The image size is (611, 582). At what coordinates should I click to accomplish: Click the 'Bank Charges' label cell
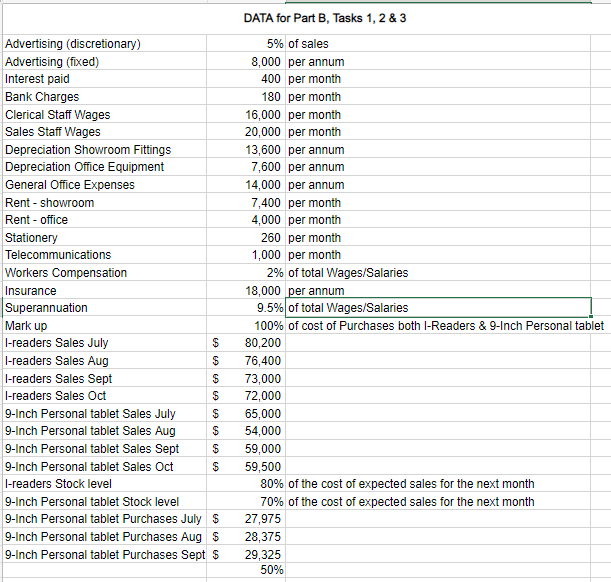[x=104, y=97]
